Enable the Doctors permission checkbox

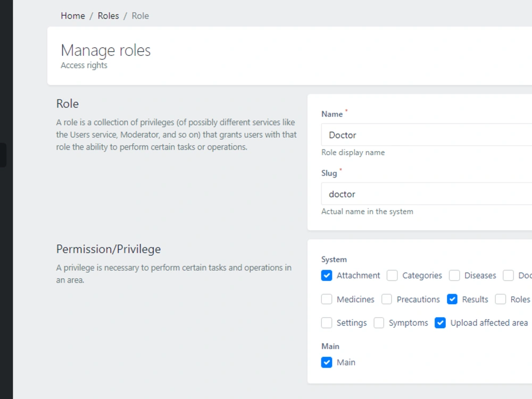[508, 276]
